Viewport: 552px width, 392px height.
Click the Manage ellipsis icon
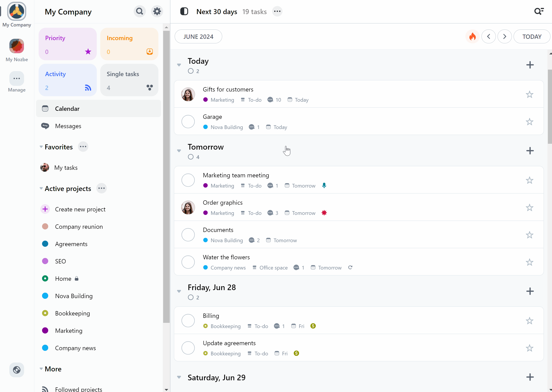point(16,78)
